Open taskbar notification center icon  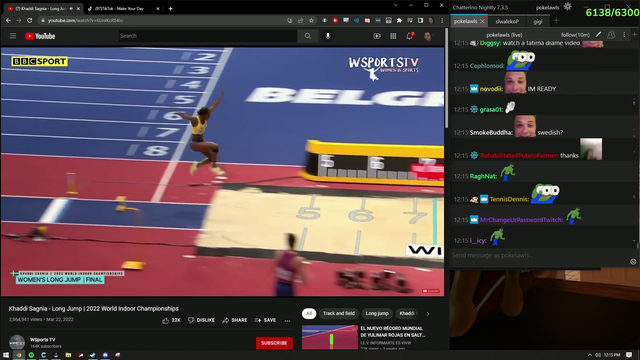click(x=629, y=355)
